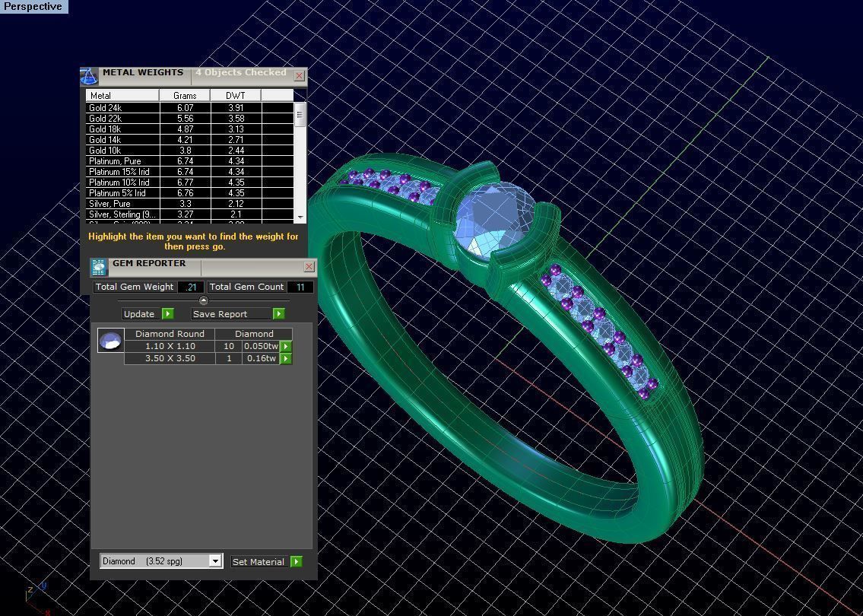Select the Gold 24k row
The image size is (863, 616).
point(189,108)
